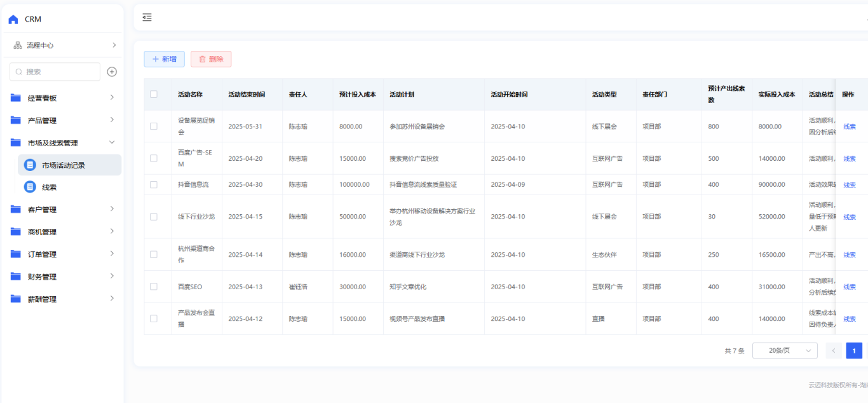Expand 流程中心 with its chevron
868x403 pixels.
pos(114,45)
